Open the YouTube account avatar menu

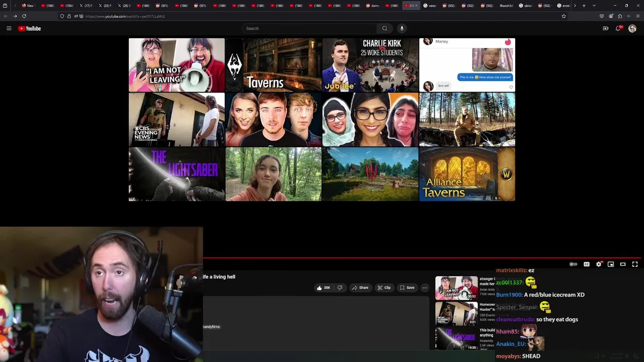point(632,29)
